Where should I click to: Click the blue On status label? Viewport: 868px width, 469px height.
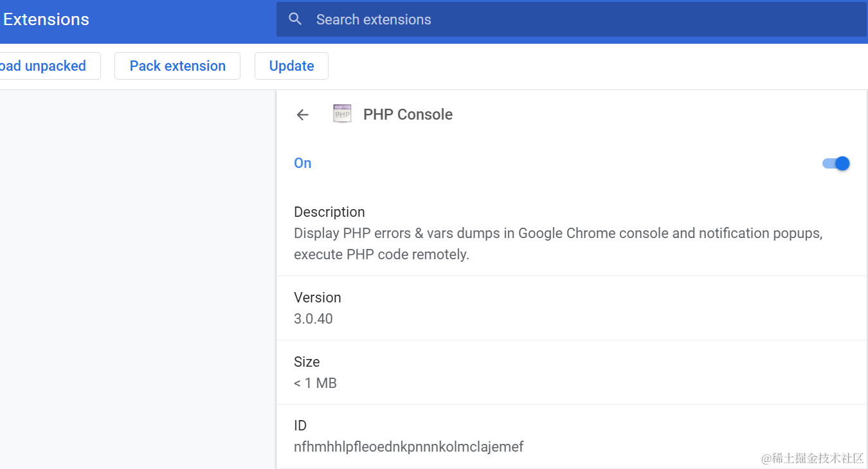tap(303, 163)
